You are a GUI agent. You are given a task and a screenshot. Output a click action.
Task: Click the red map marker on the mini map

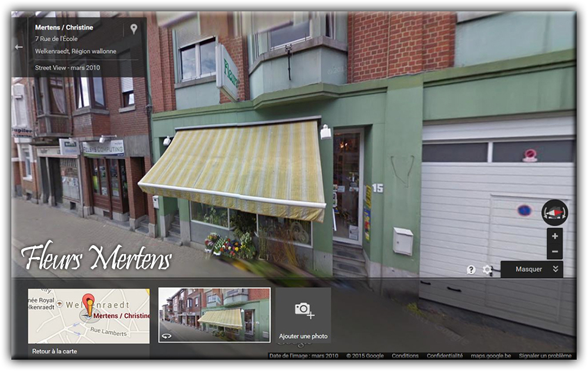[89, 305]
